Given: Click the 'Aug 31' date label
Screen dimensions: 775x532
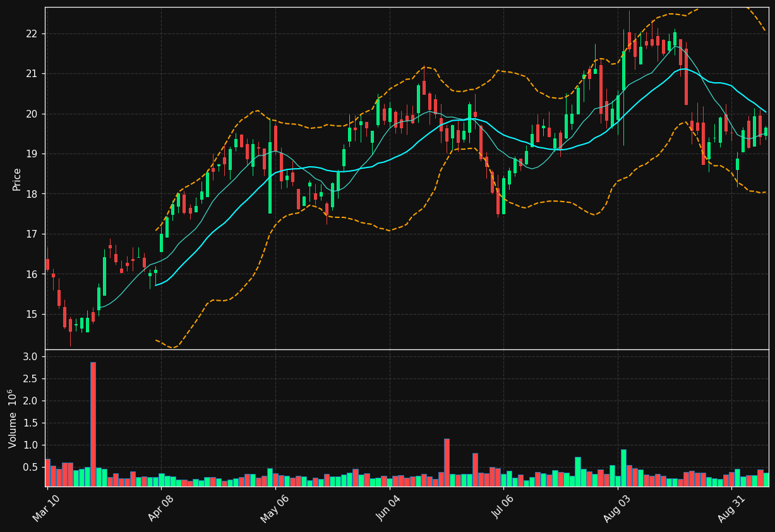Looking at the screenshot, I should [731, 509].
